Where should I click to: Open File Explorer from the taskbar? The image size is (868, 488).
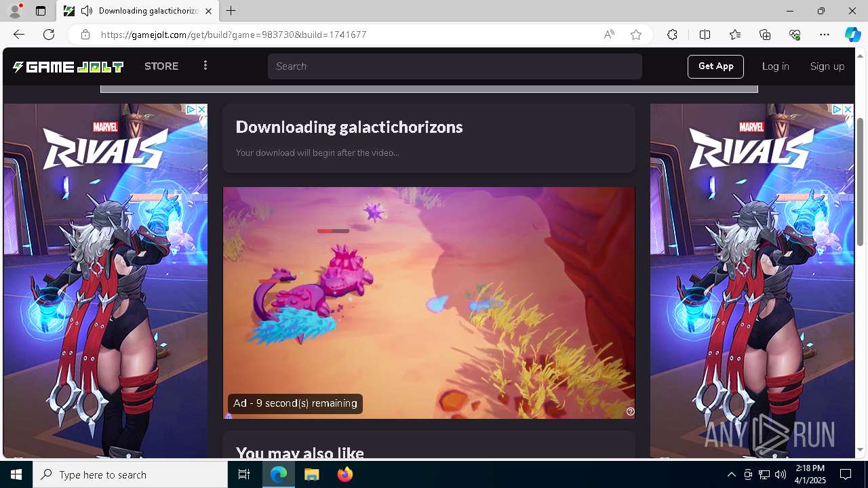click(x=312, y=474)
